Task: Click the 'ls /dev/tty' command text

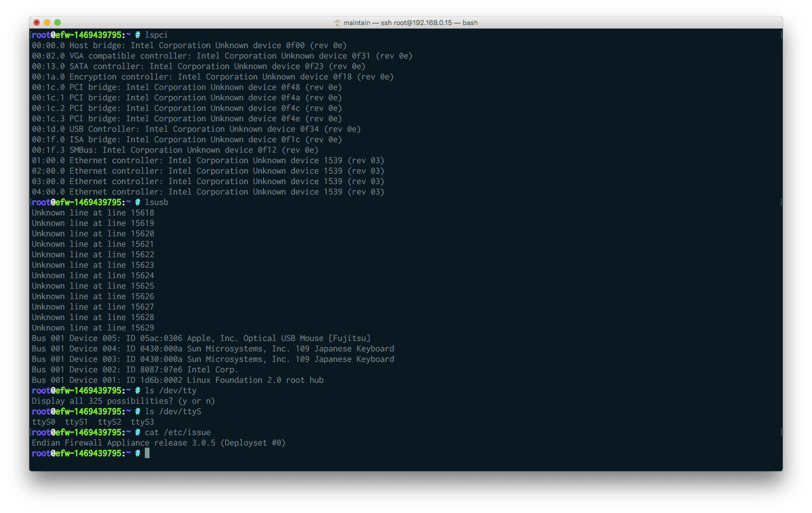Action: coord(170,391)
